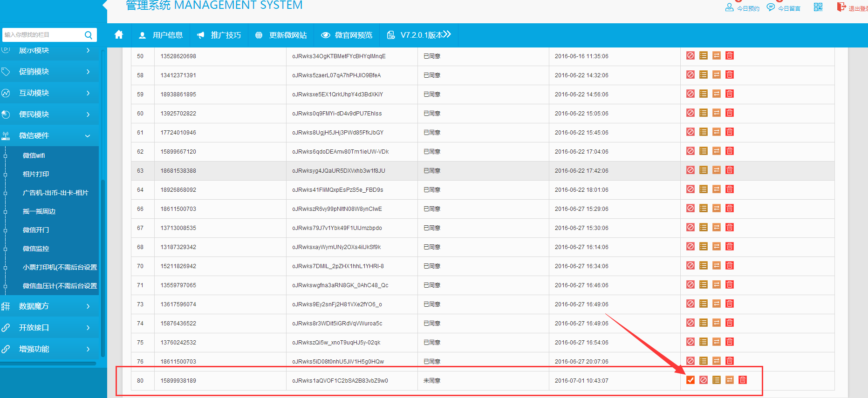Click the forbid icon in row 66

point(690,208)
